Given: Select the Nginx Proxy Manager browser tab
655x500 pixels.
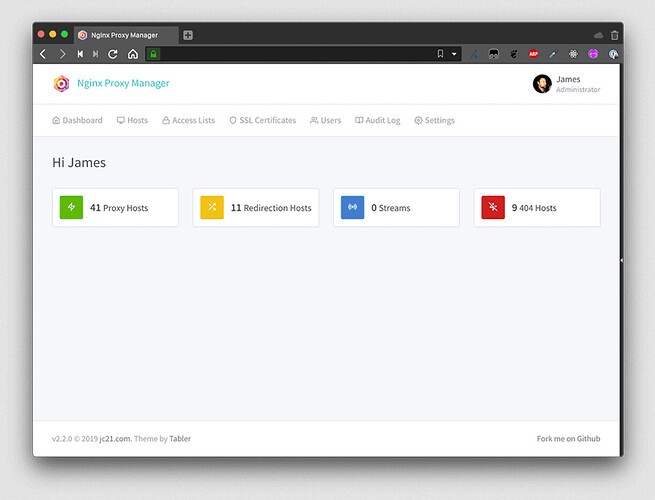Looking at the screenshot, I should pos(126,35).
